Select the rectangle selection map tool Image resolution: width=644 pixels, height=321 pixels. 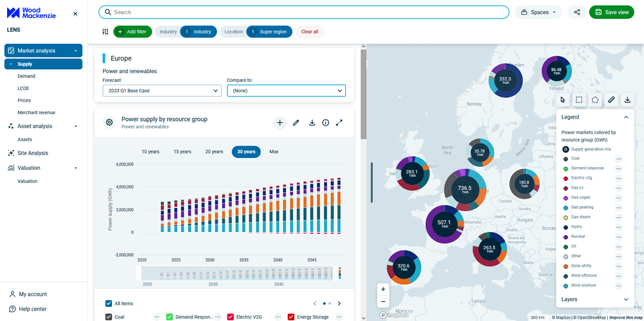click(x=579, y=100)
